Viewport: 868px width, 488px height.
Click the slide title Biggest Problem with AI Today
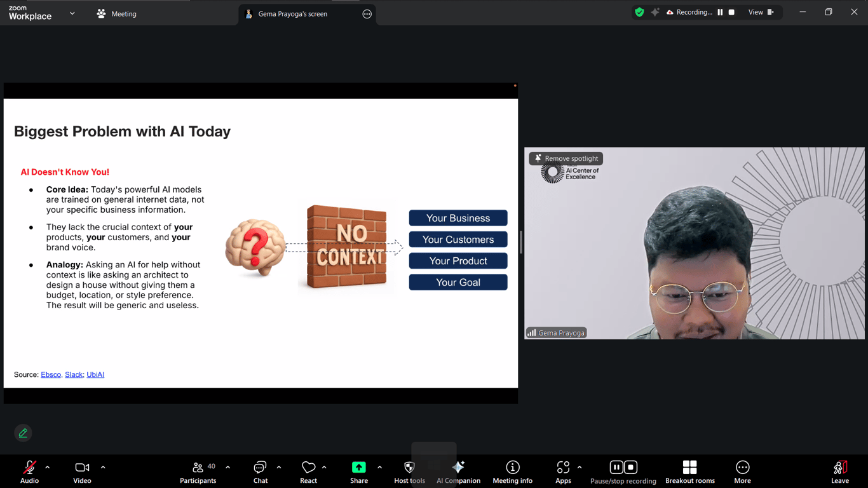pos(122,132)
